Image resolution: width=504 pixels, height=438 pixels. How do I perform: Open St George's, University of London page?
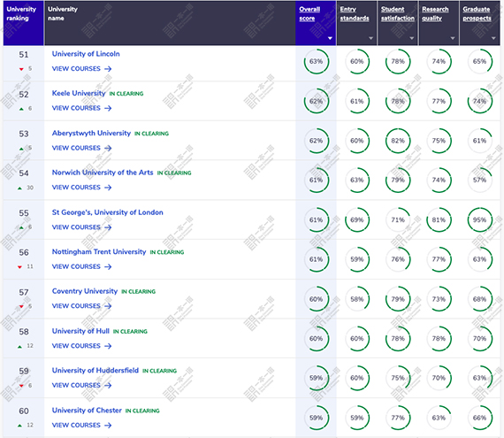click(x=107, y=212)
